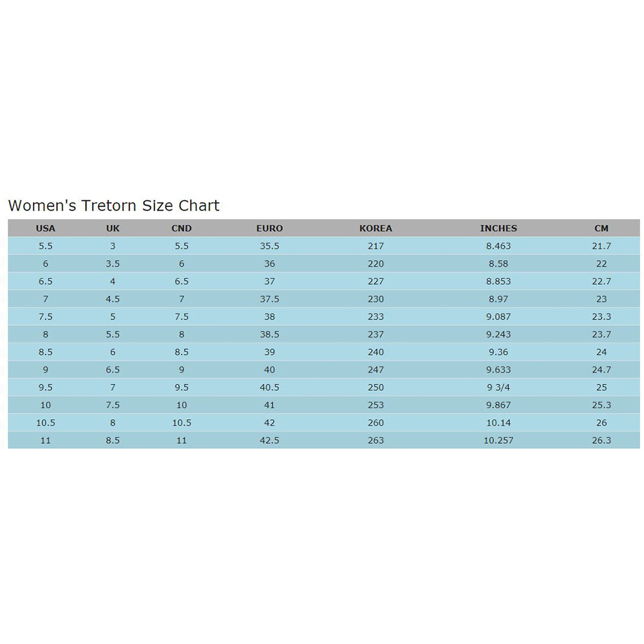Select the EURO 35.5 cell
This screenshot has height=644, width=644.
point(269,246)
